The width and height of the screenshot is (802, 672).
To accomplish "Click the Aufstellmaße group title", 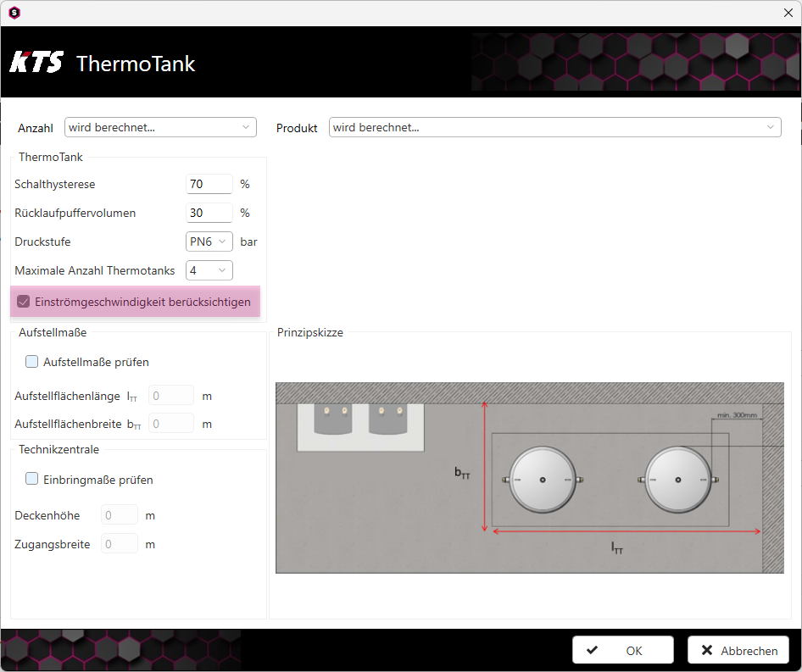I will pyautogui.click(x=53, y=332).
